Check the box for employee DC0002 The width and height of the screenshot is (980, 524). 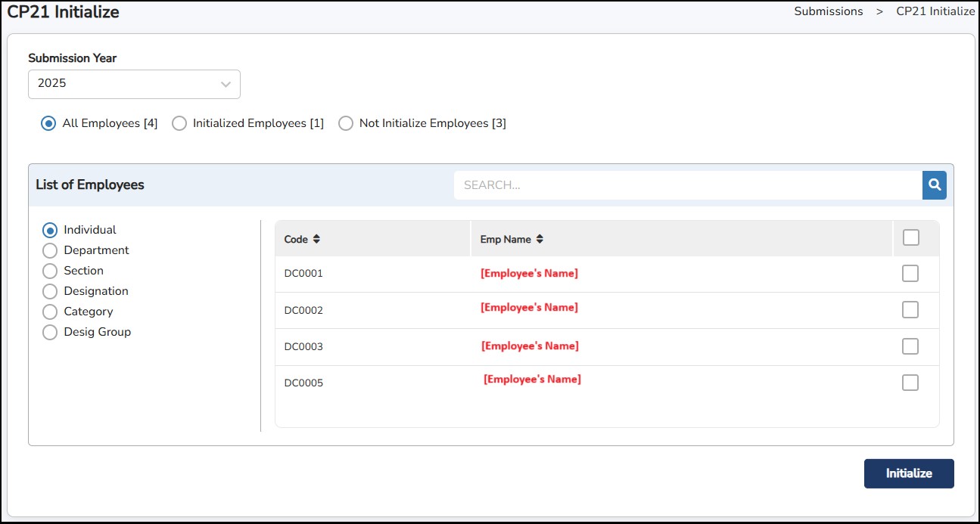[x=910, y=310]
